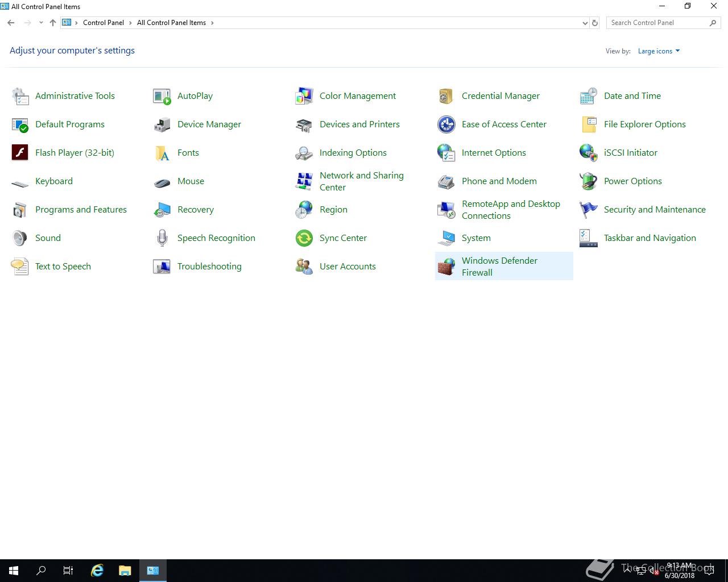Open the Region globe icon
The width and height of the screenshot is (728, 582).
pos(304,210)
